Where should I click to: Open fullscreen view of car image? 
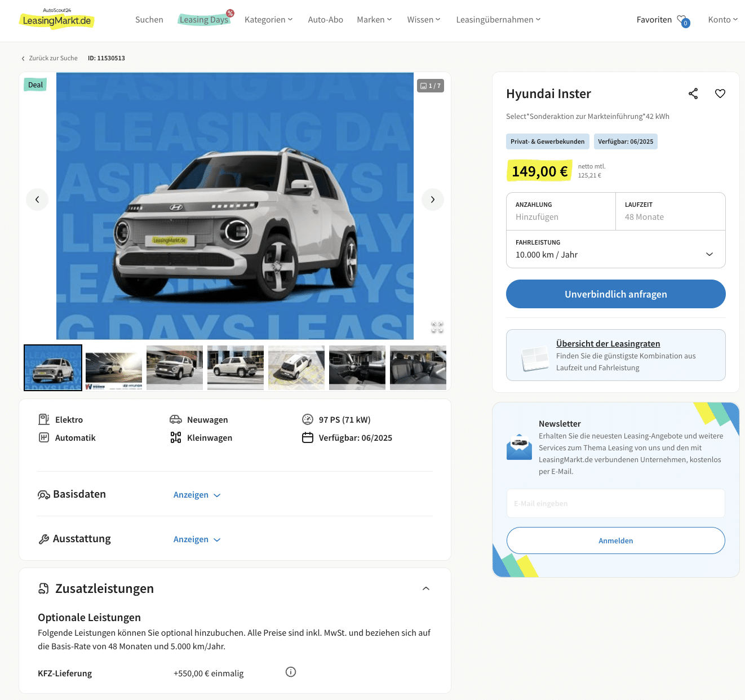(x=437, y=327)
